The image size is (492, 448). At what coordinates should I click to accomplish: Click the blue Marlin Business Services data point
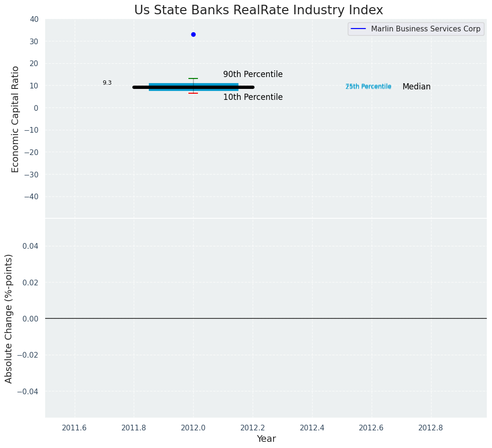(x=193, y=34)
